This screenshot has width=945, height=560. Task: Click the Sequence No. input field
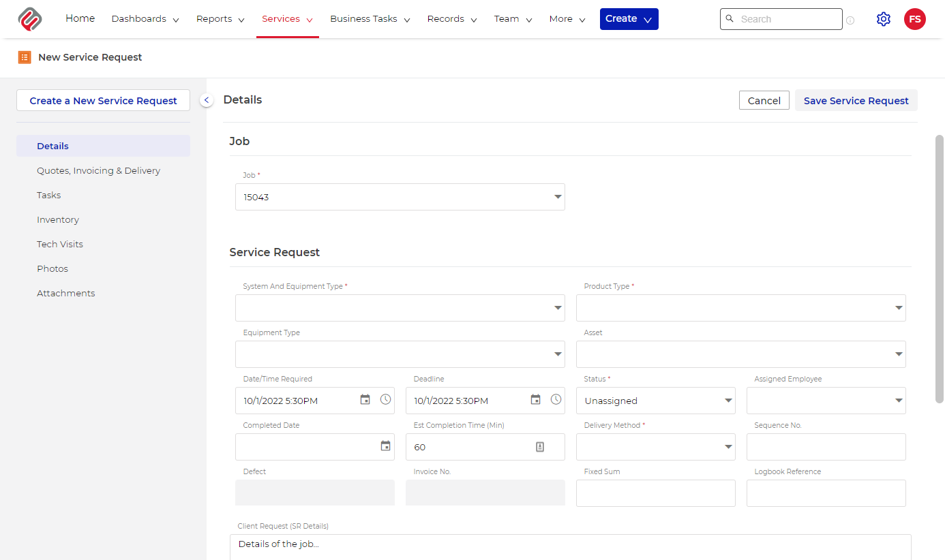pos(826,447)
